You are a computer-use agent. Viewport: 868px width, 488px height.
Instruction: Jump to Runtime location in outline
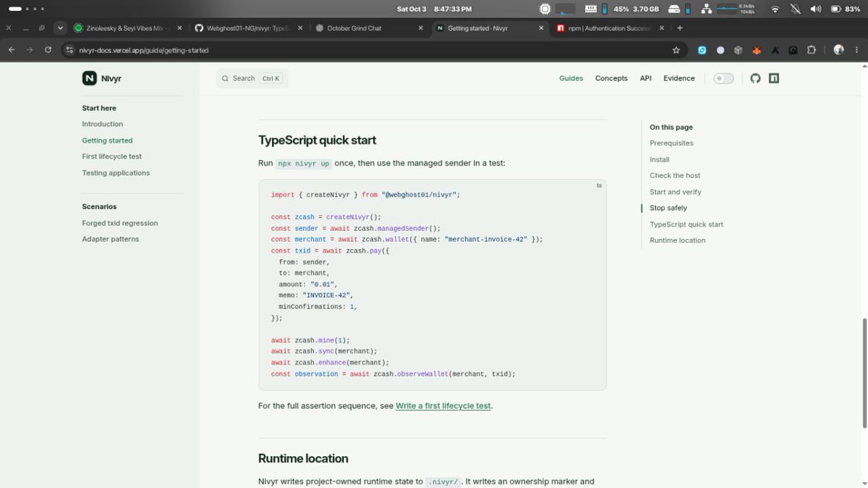(x=678, y=240)
